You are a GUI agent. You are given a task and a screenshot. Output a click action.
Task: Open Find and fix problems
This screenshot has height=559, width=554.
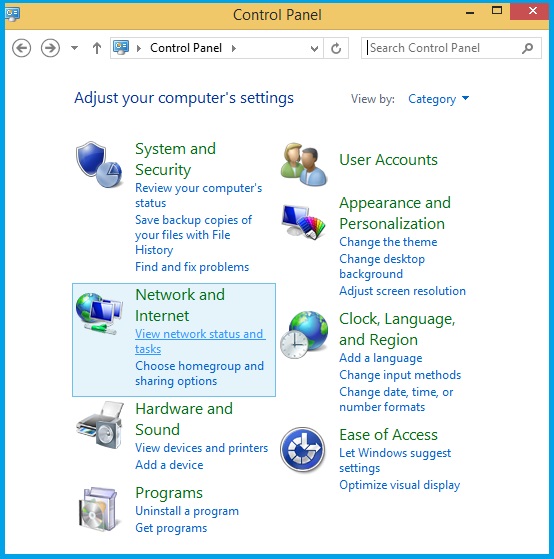192,267
